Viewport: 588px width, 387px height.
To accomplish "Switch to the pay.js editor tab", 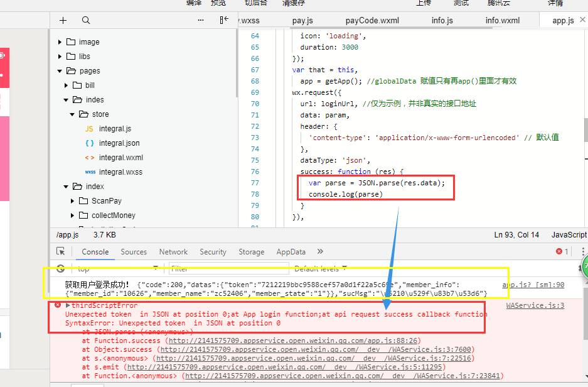I will tap(302, 20).
